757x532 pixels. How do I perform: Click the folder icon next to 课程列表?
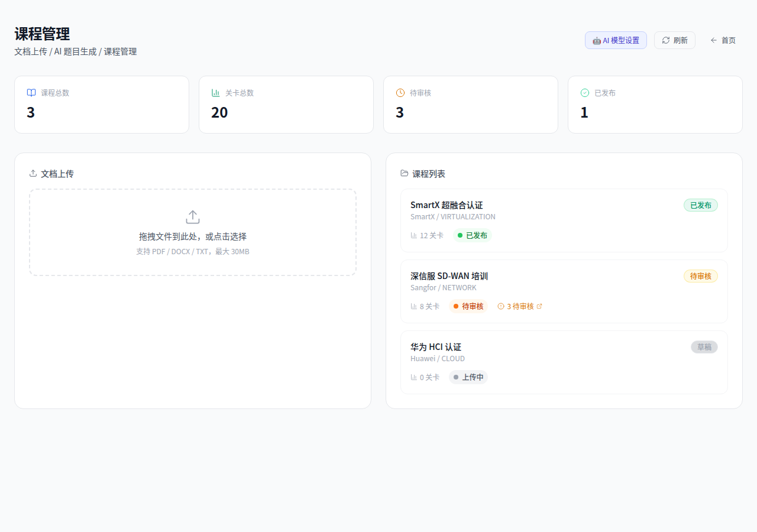click(x=405, y=173)
